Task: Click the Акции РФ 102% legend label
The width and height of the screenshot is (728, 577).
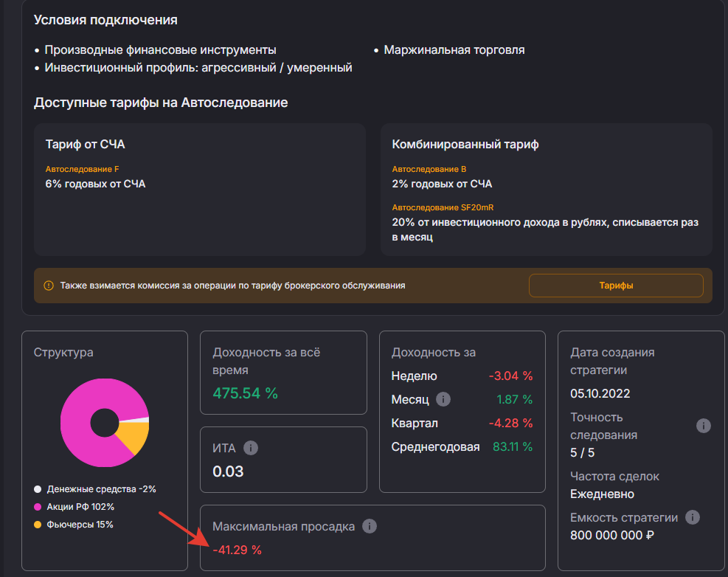Action: (80, 507)
